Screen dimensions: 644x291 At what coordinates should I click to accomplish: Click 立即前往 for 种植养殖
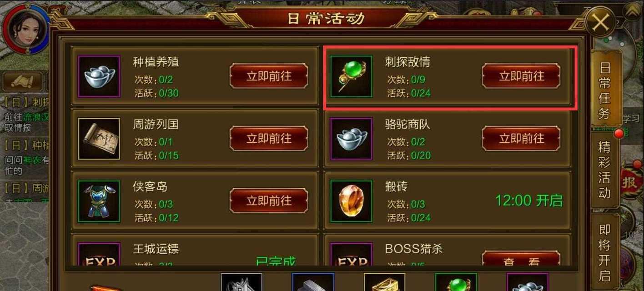click(269, 76)
